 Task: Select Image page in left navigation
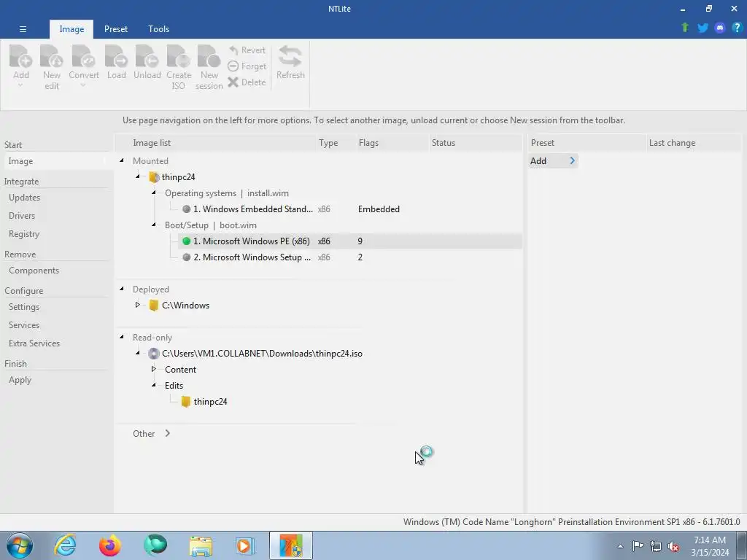54,161
